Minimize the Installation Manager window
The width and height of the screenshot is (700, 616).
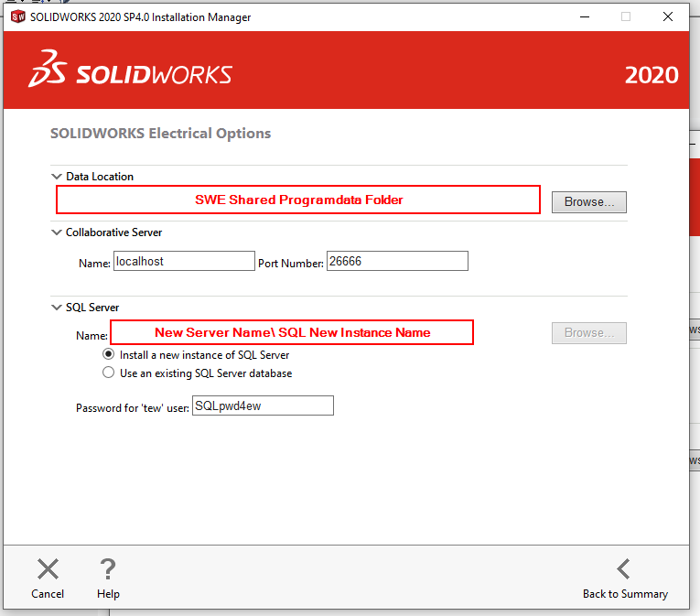[x=584, y=16]
